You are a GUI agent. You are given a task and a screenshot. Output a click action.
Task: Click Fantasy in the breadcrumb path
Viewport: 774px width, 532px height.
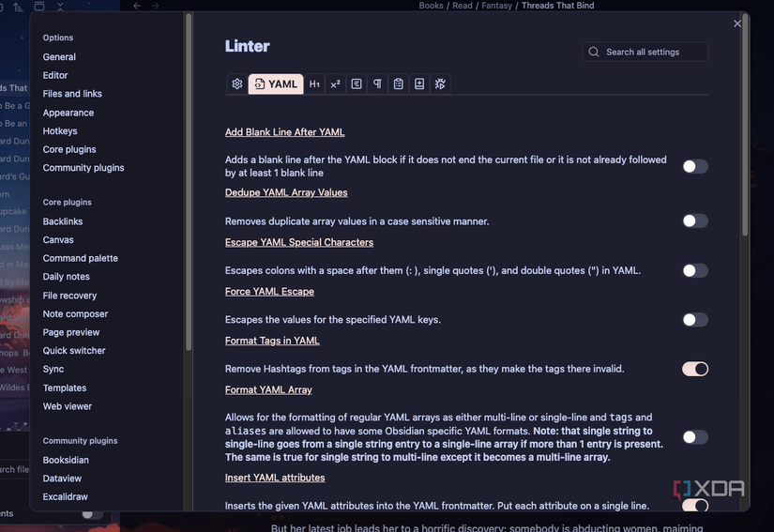pos(496,6)
